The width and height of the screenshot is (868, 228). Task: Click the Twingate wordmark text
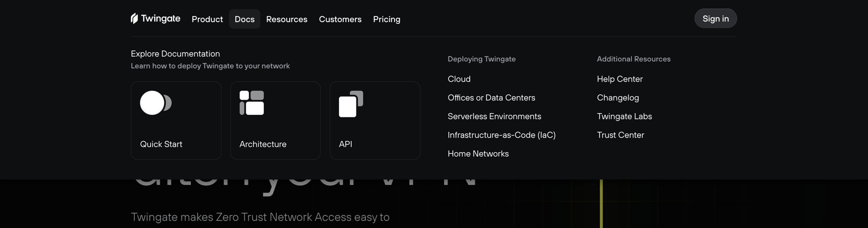pos(161,18)
